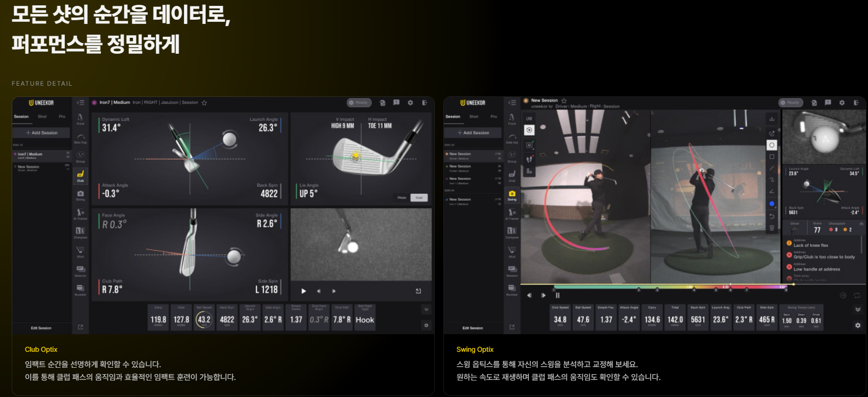The image size is (868, 397).
Task: Click Edit Session in Swing Optix panel
Action: [473, 328]
